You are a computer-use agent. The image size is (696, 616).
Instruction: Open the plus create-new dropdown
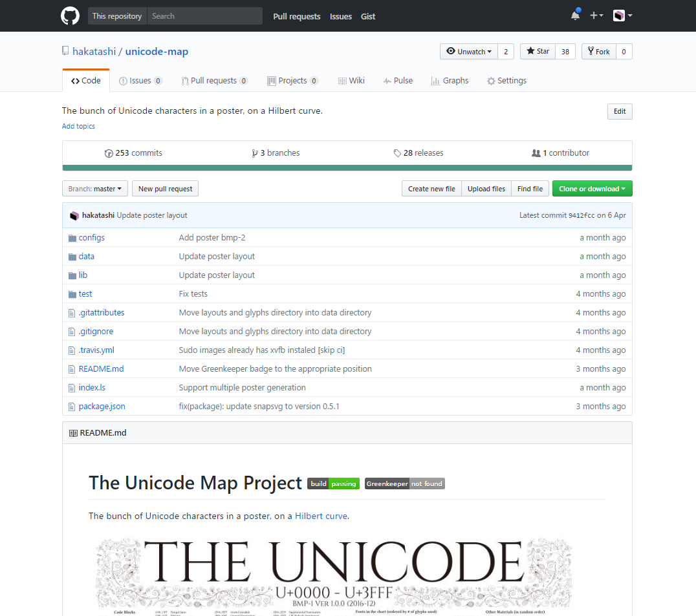[x=596, y=16]
